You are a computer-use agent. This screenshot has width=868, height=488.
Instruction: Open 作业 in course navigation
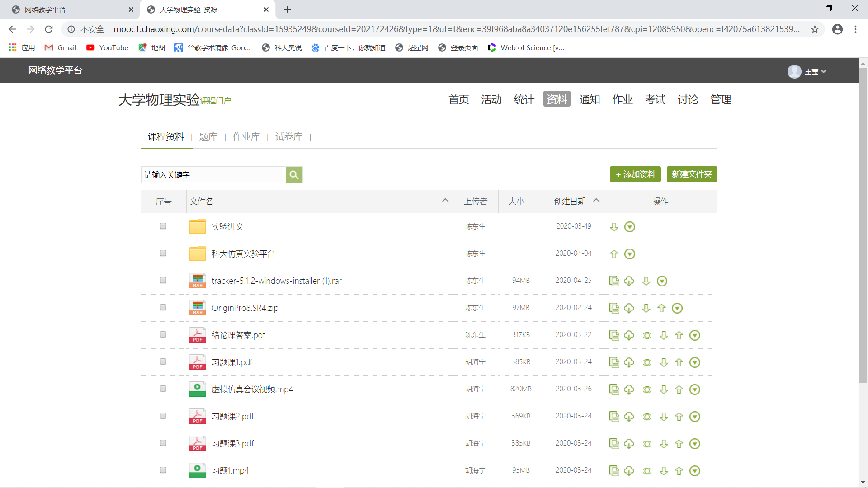[623, 99]
